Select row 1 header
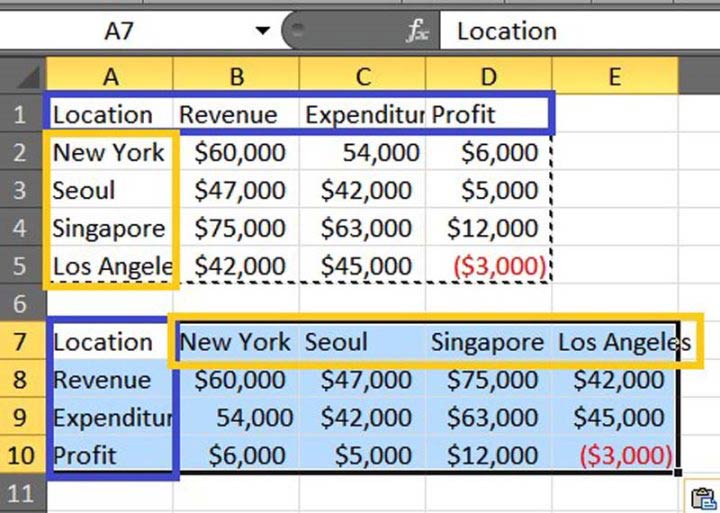This screenshot has height=513, width=720. [23, 114]
